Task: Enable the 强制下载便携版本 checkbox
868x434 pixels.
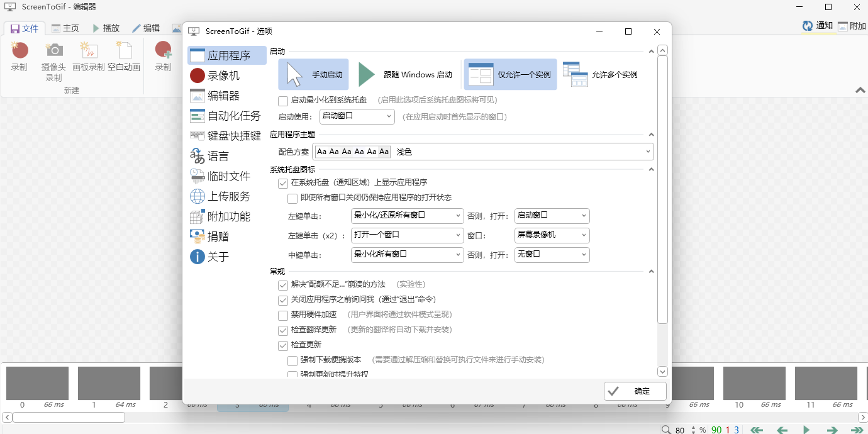Action: tap(292, 360)
